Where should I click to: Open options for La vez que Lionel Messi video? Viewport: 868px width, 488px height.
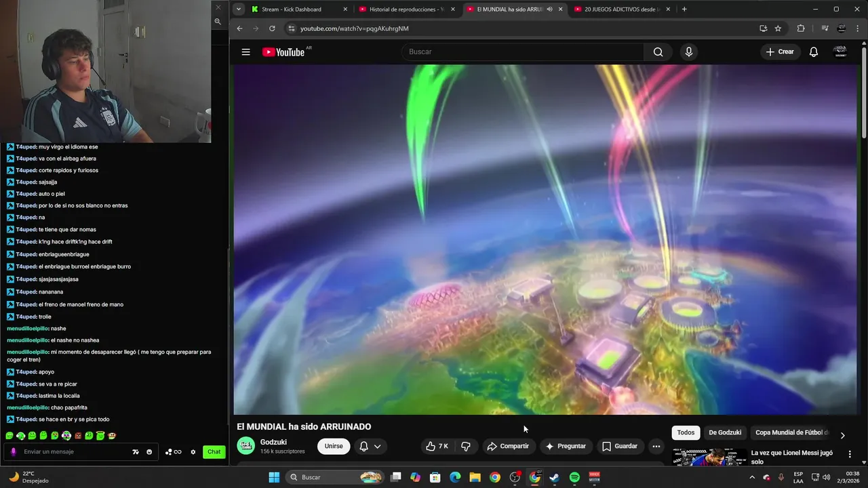pos(850,454)
